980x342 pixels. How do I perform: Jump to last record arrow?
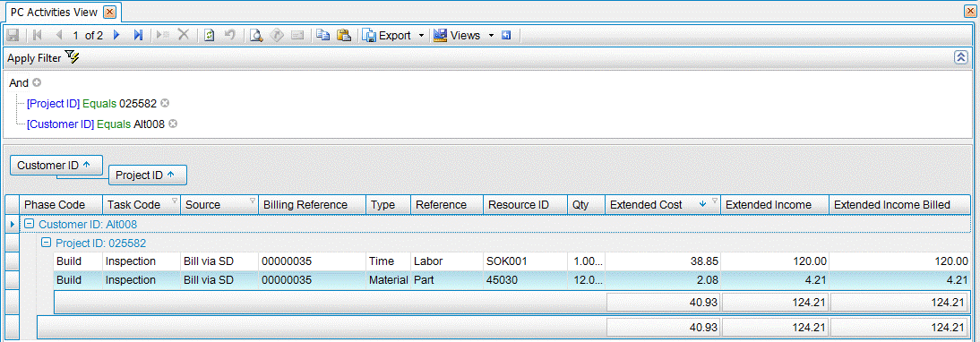tap(138, 36)
